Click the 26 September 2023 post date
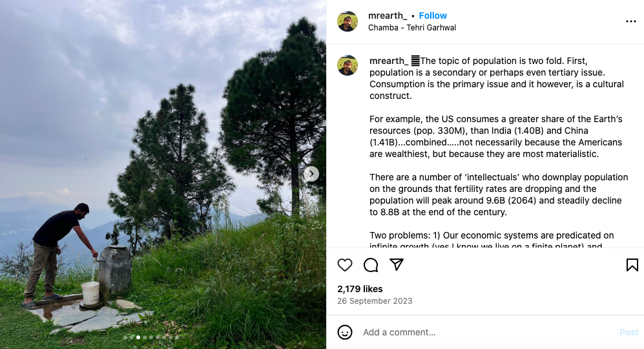Image resolution: width=644 pixels, height=349 pixels. tap(375, 301)
